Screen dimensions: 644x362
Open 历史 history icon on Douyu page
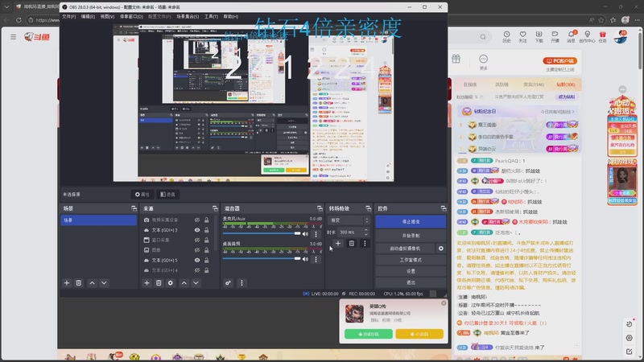click(507, 36)
